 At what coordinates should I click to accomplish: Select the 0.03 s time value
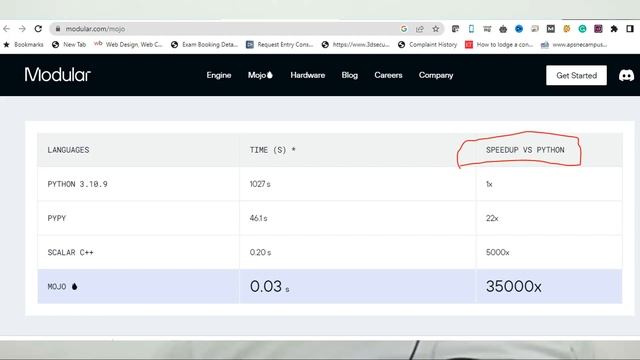269,286
